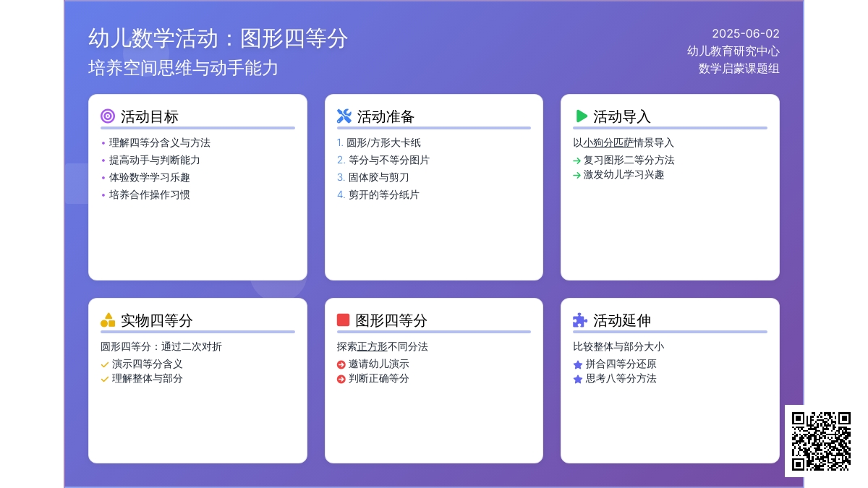Click the wrench tools icon beside 活动准备
Image resolution: width=868 pixels, height=488 pixels.
tap(344, 116)
